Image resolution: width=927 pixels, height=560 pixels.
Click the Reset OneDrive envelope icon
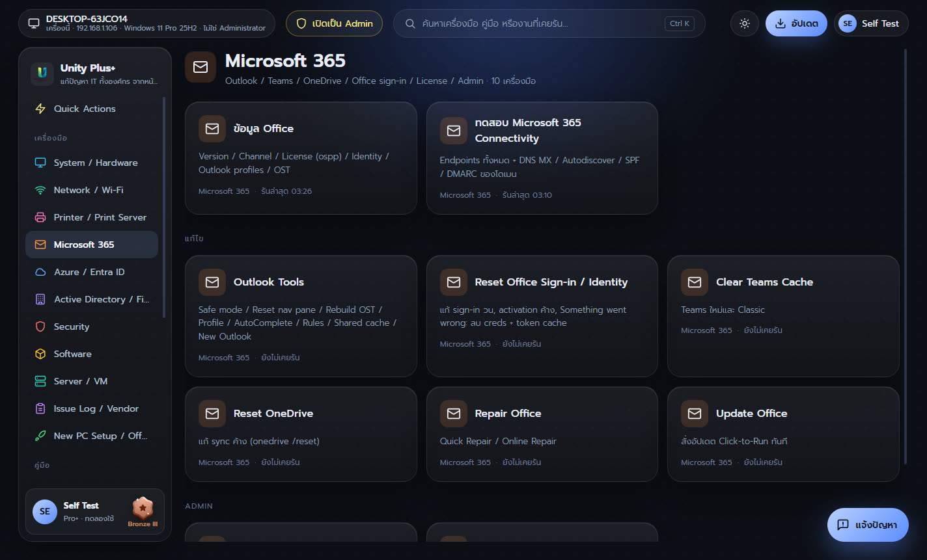pyautogui.click(x=212, y=414)
